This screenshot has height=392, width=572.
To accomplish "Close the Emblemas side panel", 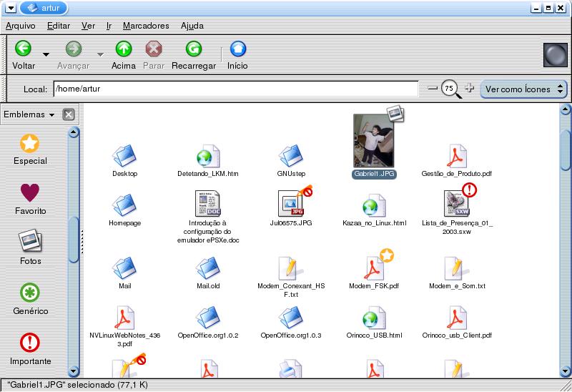I will 68,114.
